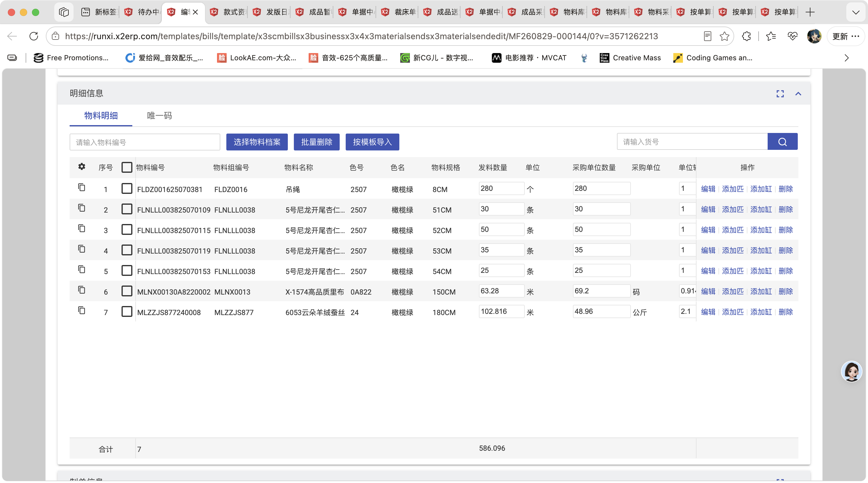
Task: Open the browser extensions puzzle icon
Action: coord(746,36)
